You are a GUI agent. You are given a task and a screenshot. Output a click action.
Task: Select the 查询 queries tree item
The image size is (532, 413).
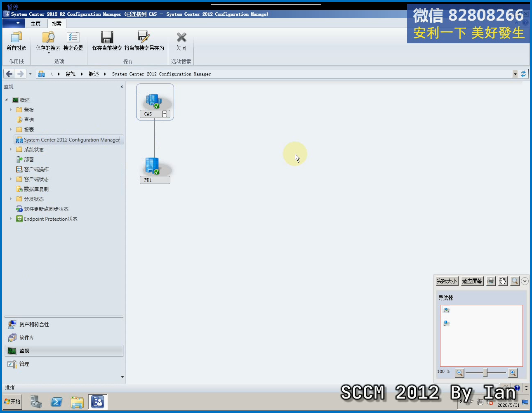tap(29, 120)
